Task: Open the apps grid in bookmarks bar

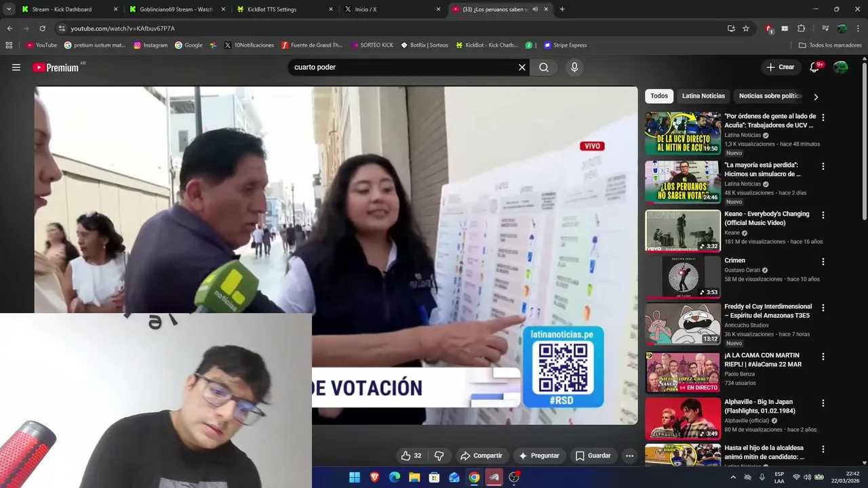Action: pos(9,45)
